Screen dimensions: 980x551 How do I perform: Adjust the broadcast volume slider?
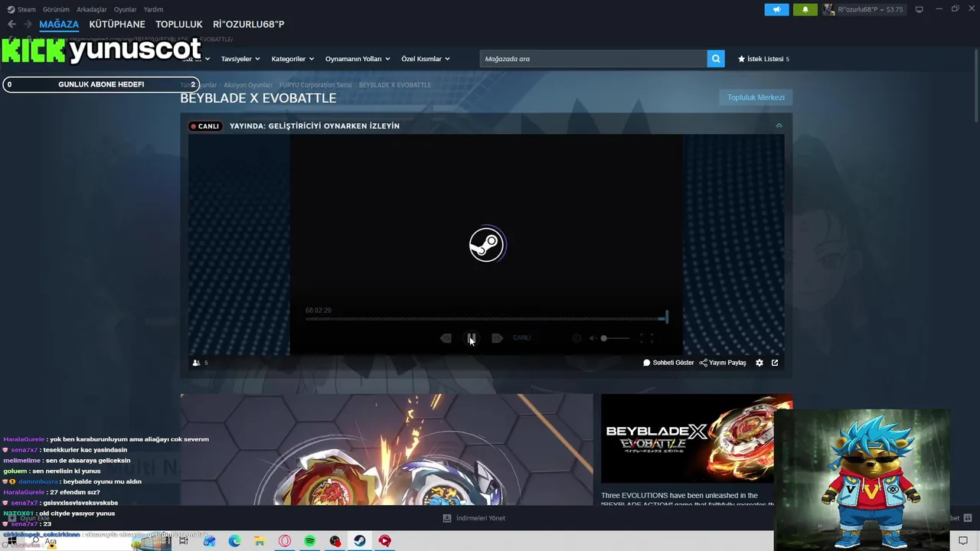[615, 338]
